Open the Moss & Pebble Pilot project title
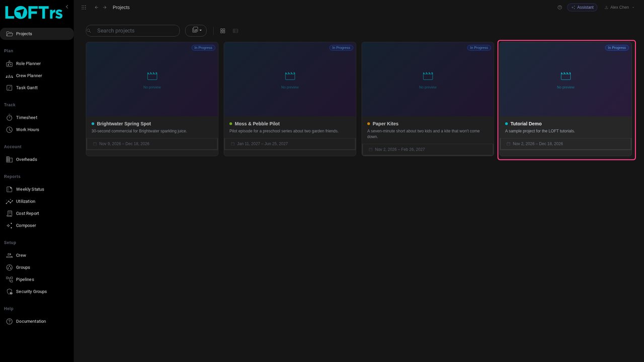The width and height of the screenshot is (644, 362). (257, 124)
